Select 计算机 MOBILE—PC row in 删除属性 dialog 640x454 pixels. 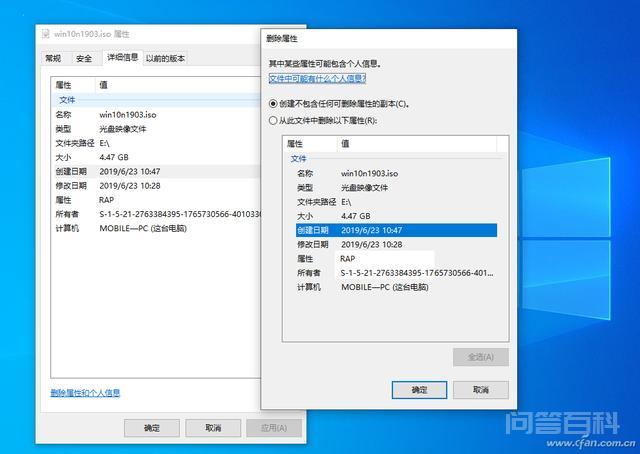396,287
